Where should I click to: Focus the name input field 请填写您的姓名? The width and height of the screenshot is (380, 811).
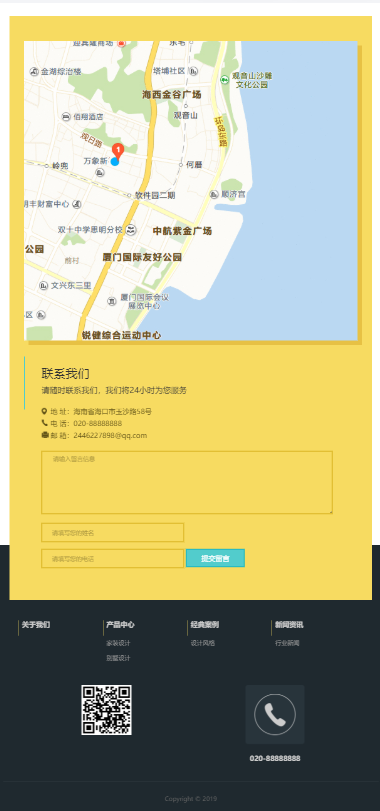pyautogui.click(x=113, y=533)
